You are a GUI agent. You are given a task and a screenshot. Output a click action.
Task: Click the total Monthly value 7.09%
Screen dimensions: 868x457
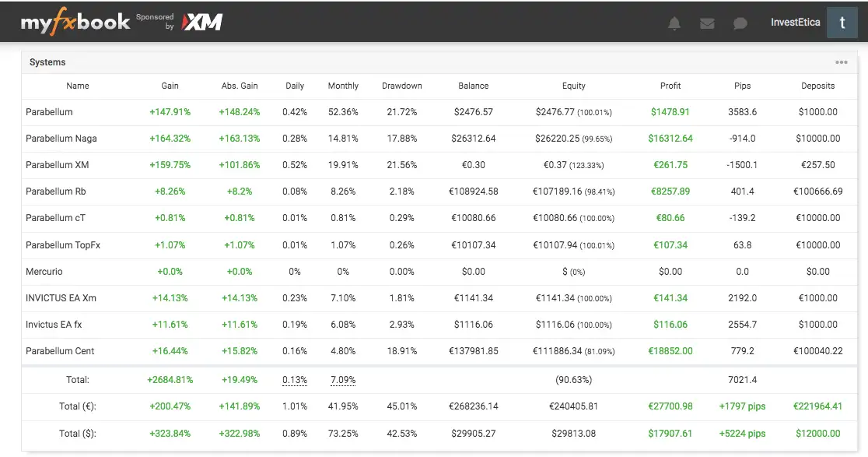343,380
